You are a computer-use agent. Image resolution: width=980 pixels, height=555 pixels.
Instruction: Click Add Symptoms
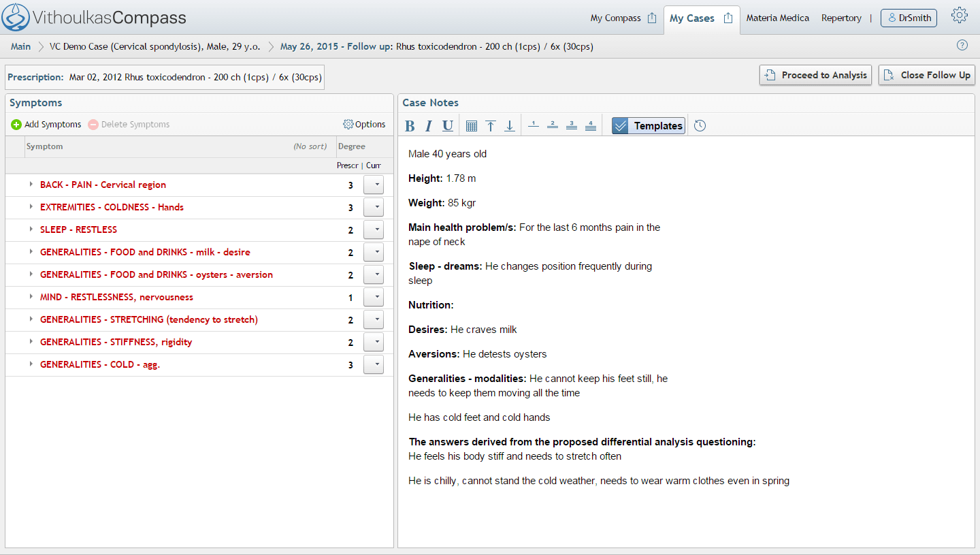[x=46, y=125]
